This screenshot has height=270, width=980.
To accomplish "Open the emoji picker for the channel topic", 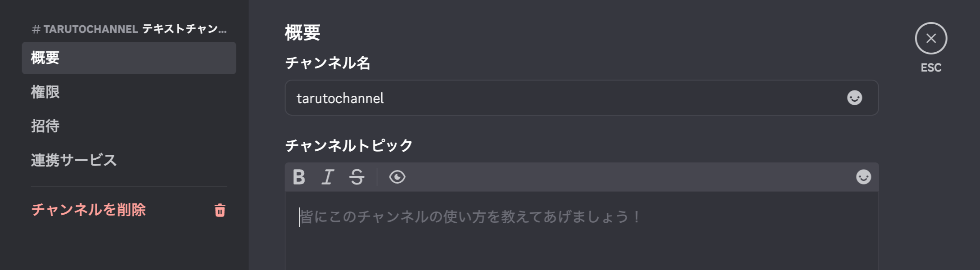I will [x=863, y=177].
